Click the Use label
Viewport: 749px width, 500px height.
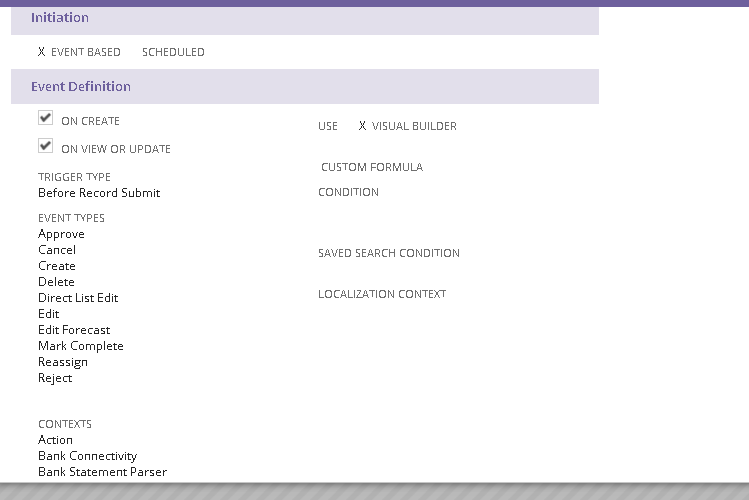point(328,126)
